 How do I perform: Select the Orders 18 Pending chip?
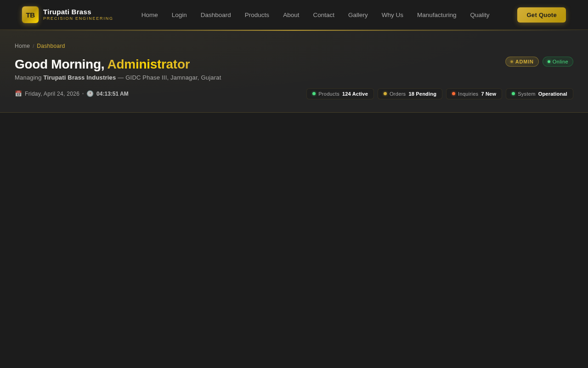410,94
